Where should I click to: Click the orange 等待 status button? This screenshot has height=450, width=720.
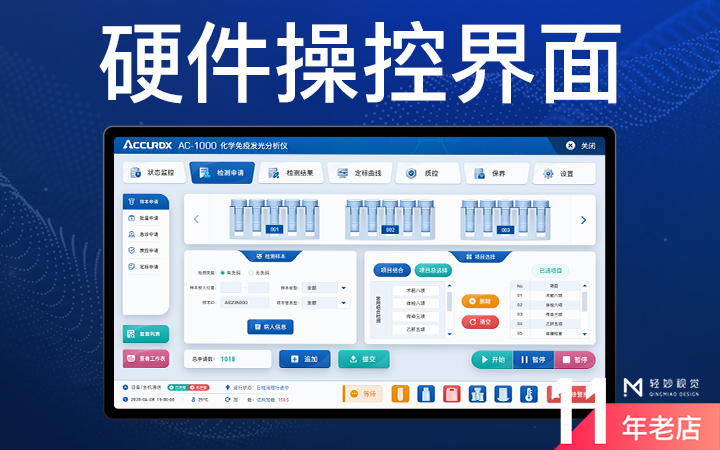(x=363, y=394)
